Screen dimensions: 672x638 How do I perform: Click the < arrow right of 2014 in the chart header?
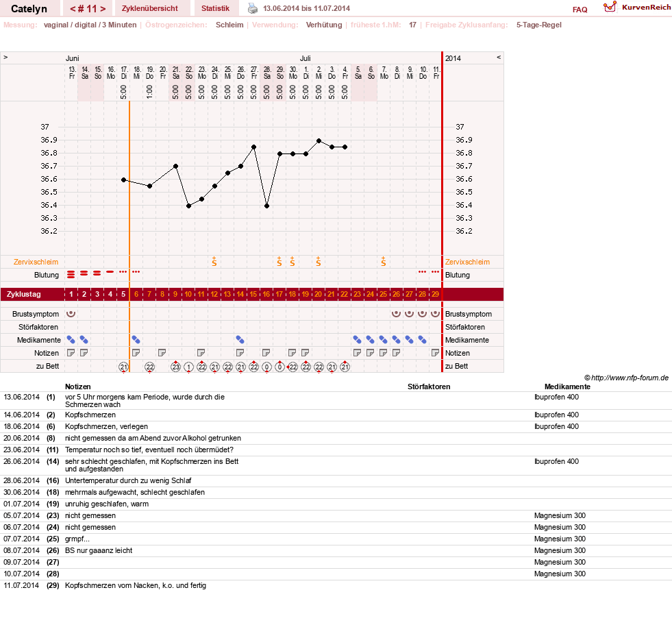[x=499, y=58]
